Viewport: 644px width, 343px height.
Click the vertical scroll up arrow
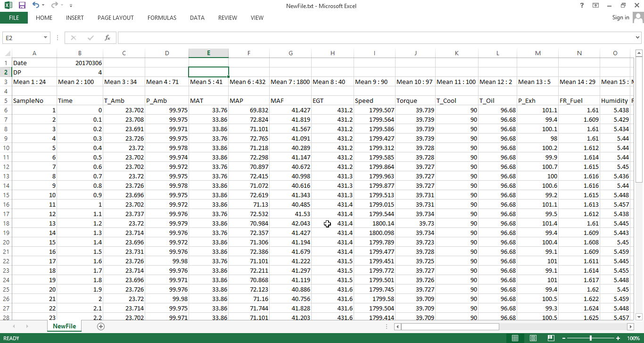click(x=639, y=52)
